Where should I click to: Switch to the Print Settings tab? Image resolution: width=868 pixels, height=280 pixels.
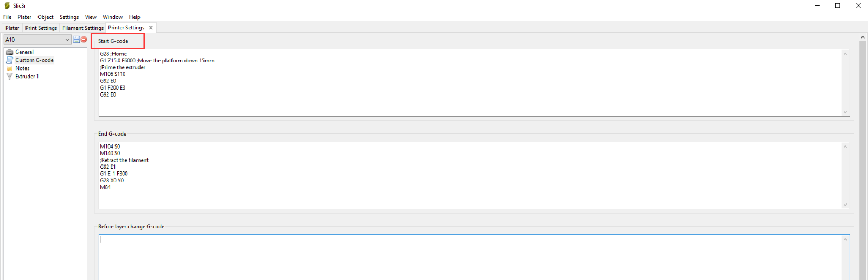tap(41, 28)
